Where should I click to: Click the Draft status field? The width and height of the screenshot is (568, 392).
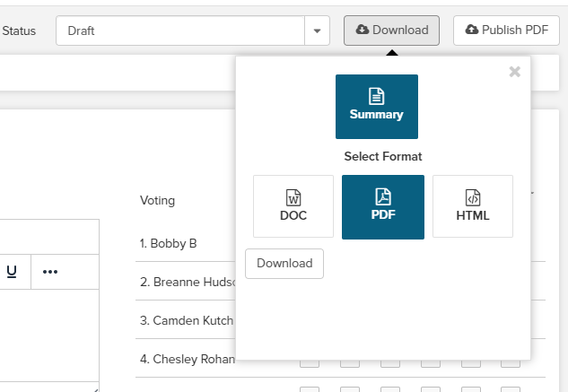point(179,31)
